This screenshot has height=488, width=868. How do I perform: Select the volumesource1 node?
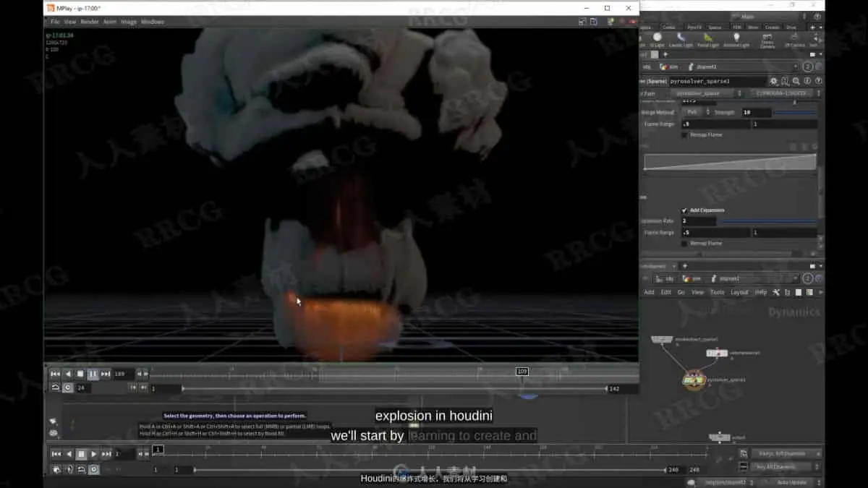pos(716,353)
